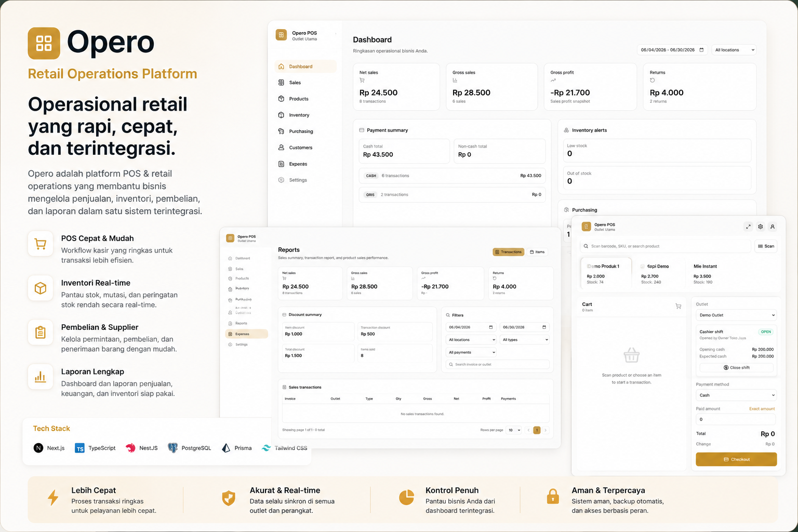Click the Scan barcode button

coord(766,246)
